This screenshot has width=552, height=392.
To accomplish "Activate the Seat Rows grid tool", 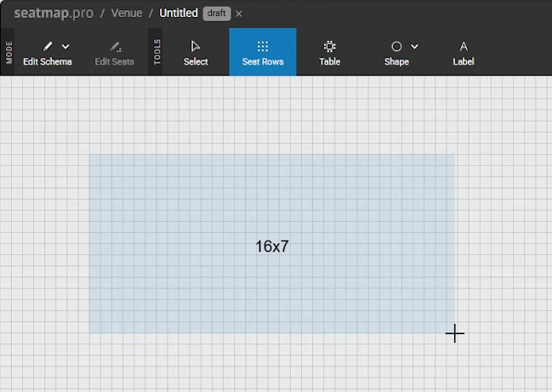I will [263, 47].
